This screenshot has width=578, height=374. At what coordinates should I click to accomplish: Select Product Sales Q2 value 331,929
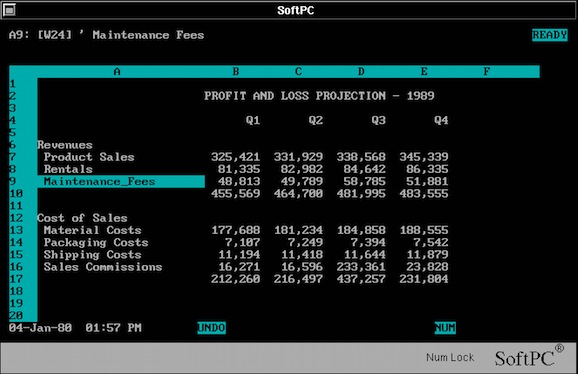click(x=298, y=157)
